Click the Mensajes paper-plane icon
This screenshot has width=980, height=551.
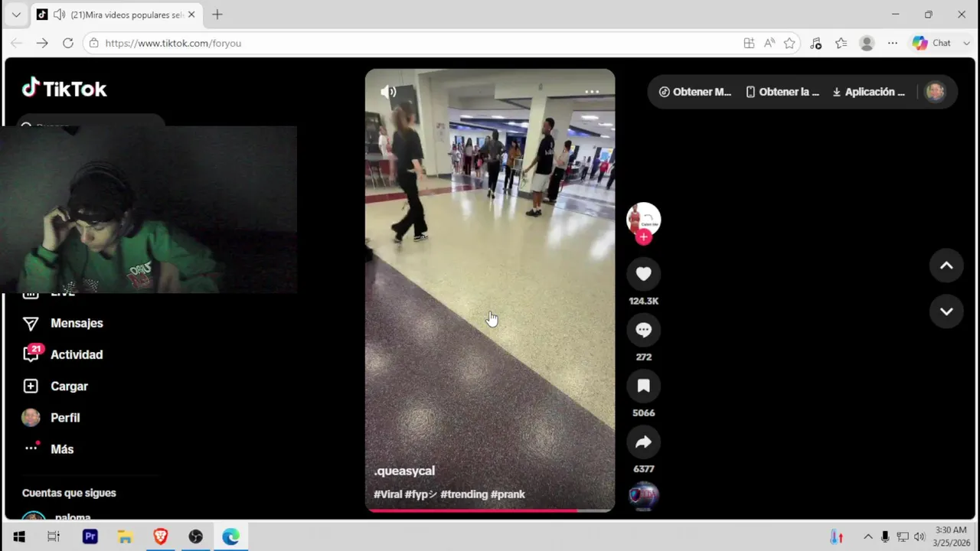click(x=31, y=324)
